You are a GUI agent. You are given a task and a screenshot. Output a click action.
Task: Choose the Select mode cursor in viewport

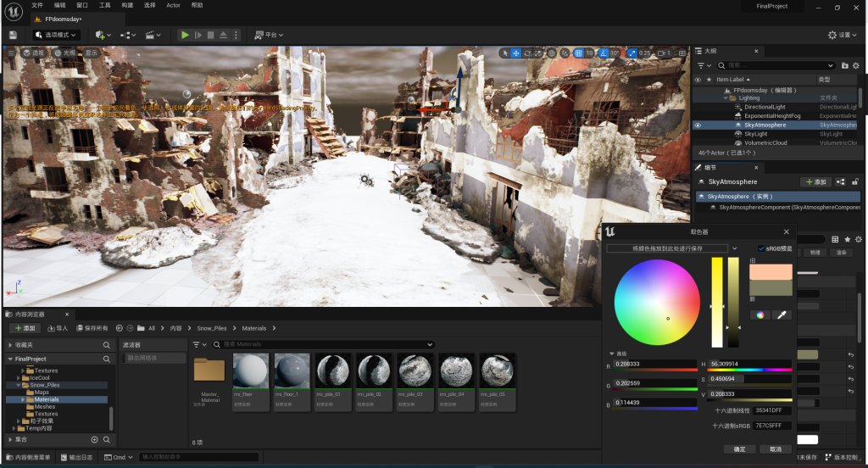coord(504,53)
